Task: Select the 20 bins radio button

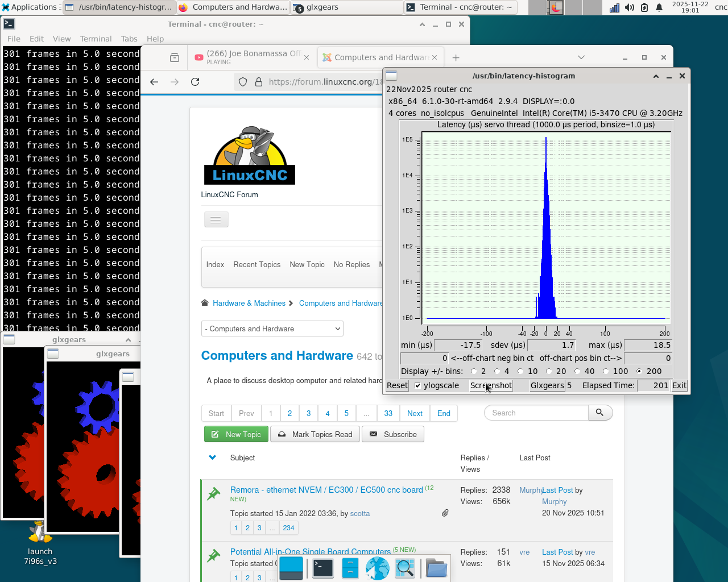Action: [549, 371]
